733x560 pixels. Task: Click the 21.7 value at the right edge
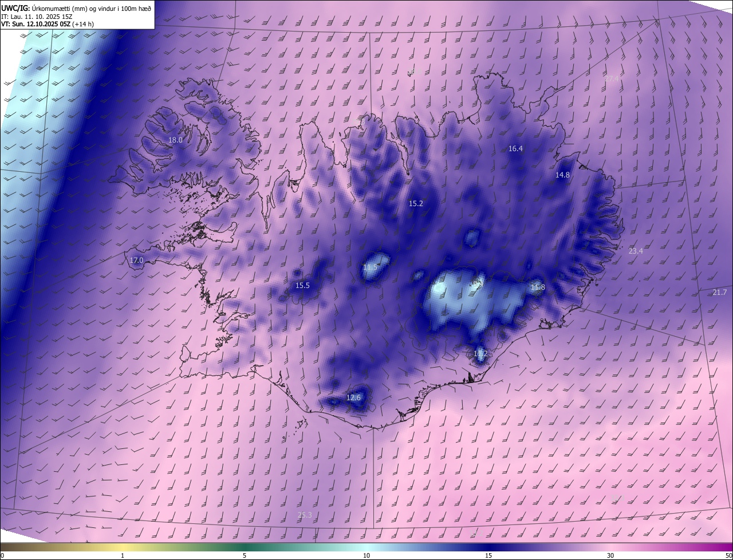pos(719,293)
